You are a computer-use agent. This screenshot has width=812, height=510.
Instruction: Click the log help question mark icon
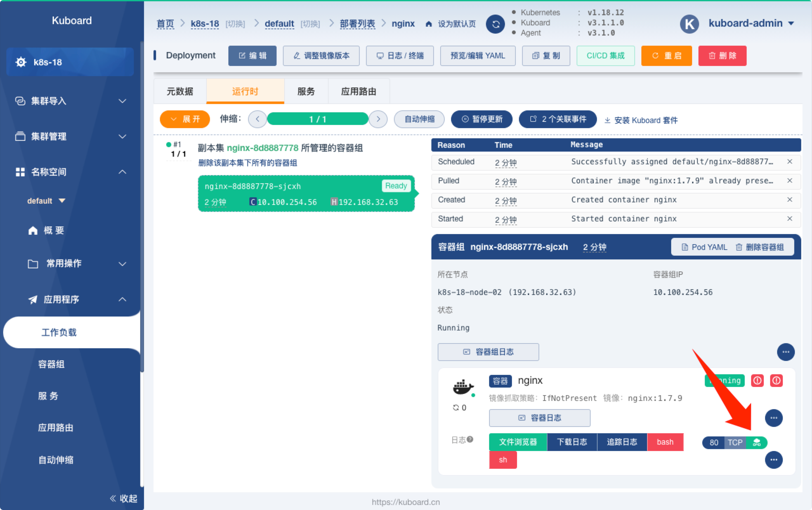[470, 439]
